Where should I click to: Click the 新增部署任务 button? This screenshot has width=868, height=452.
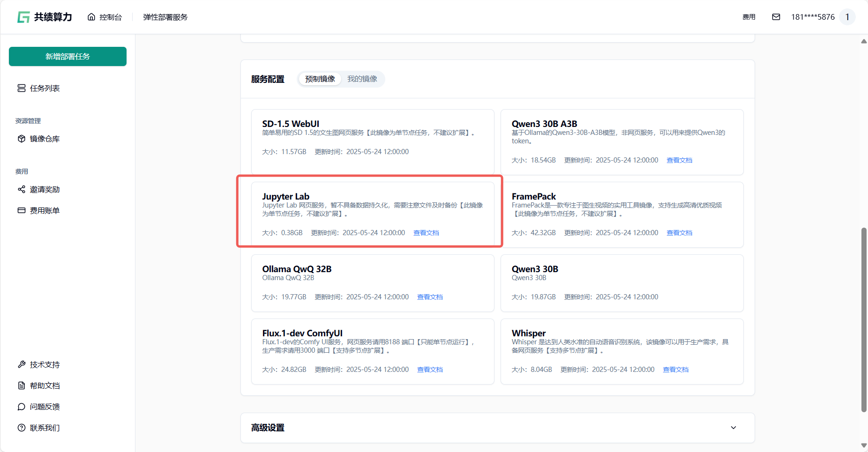67,56
